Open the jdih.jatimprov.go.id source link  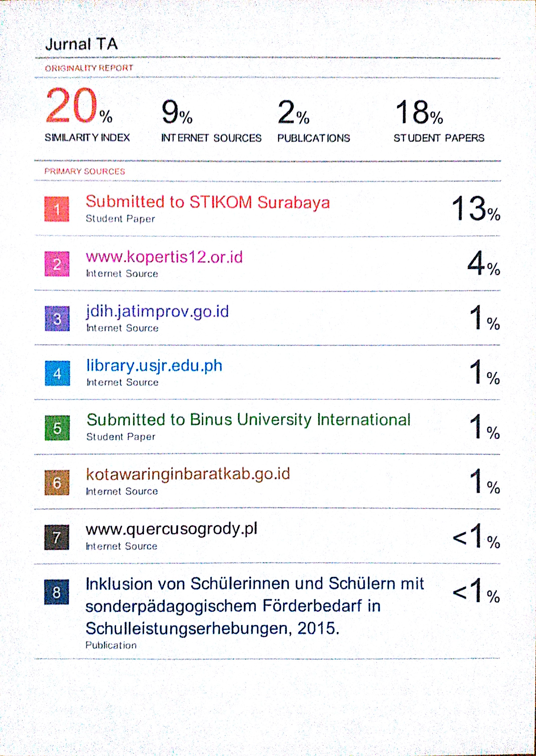tap(158, 312)
